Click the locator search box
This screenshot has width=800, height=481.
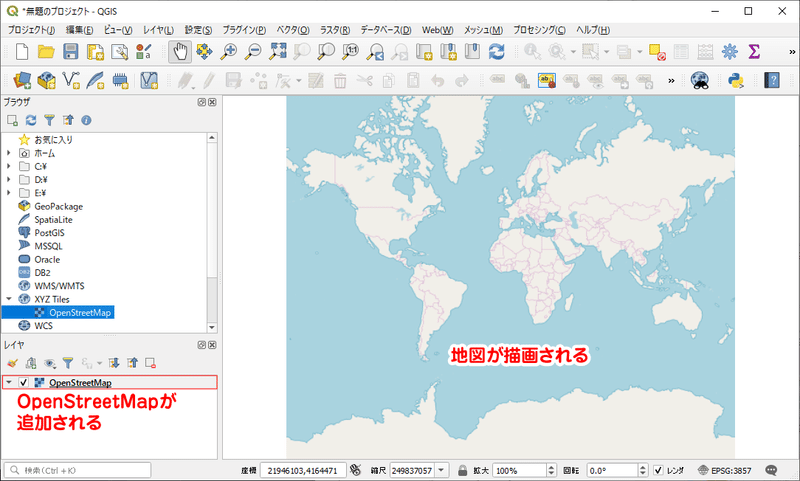pos(78,470)
